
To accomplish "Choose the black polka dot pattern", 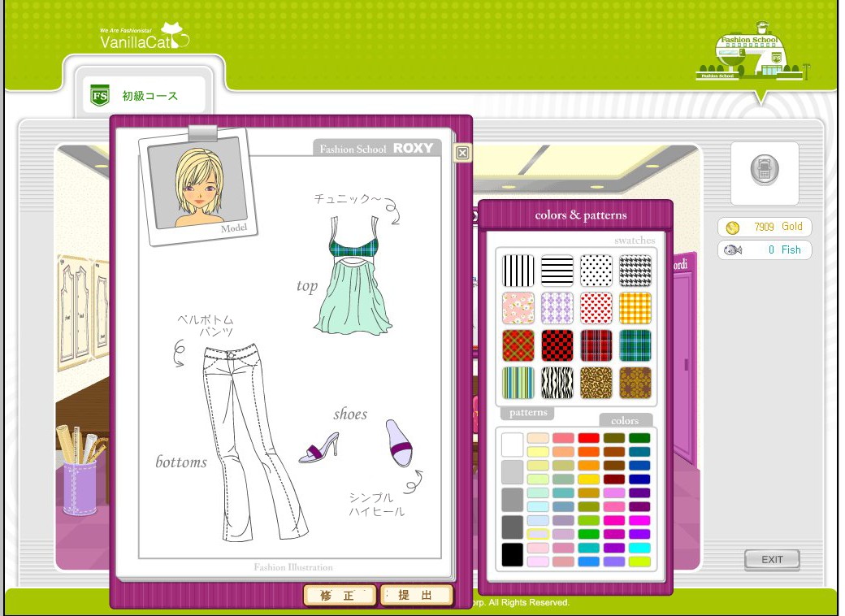I will (x=596, y=271).
